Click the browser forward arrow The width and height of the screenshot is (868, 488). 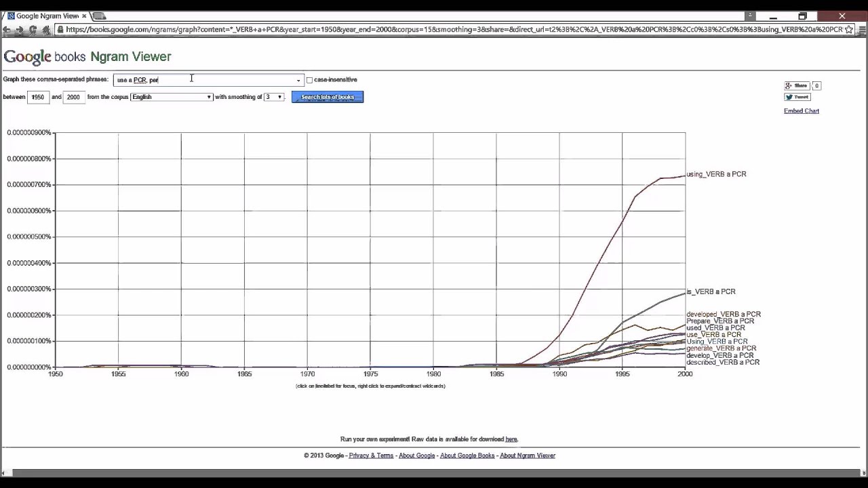[x=20, y=30]
